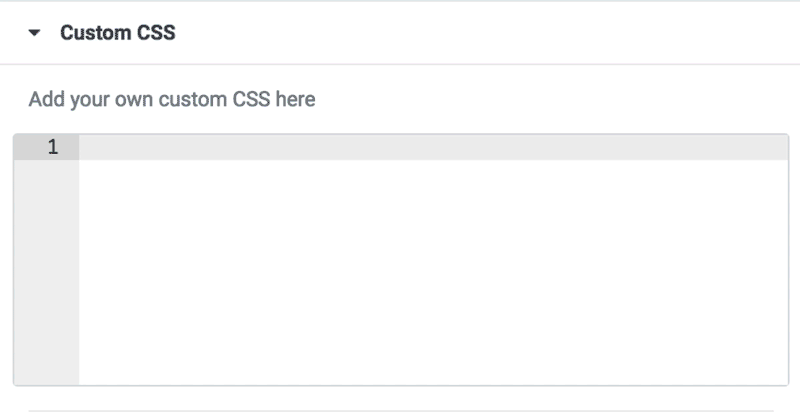The image size is (800, 419).
Task: Collapse the Custom CSS section arrow
Action: click(35, 33)
